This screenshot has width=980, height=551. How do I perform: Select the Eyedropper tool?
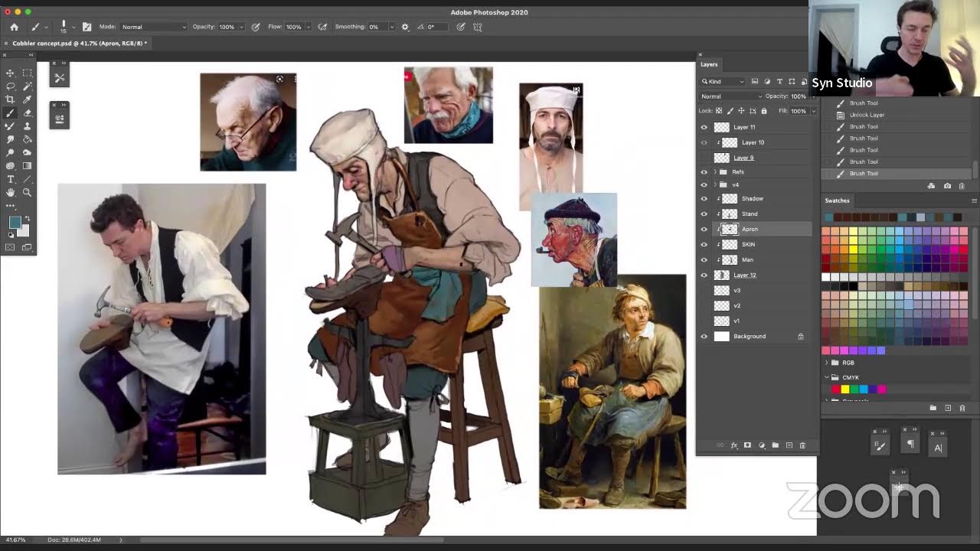click(x=27, y=99)
